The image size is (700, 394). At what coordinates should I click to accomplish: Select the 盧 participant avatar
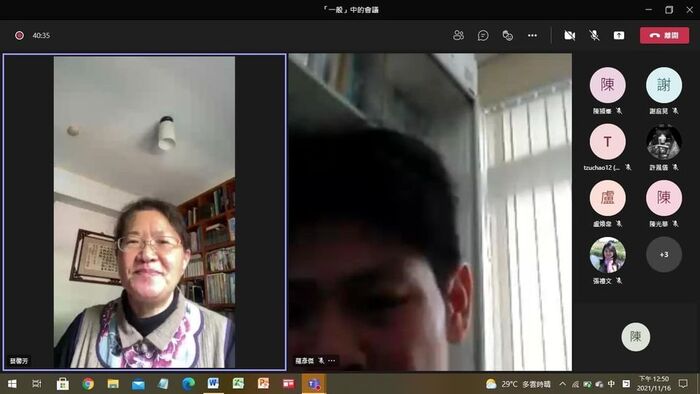pos(607,198)
